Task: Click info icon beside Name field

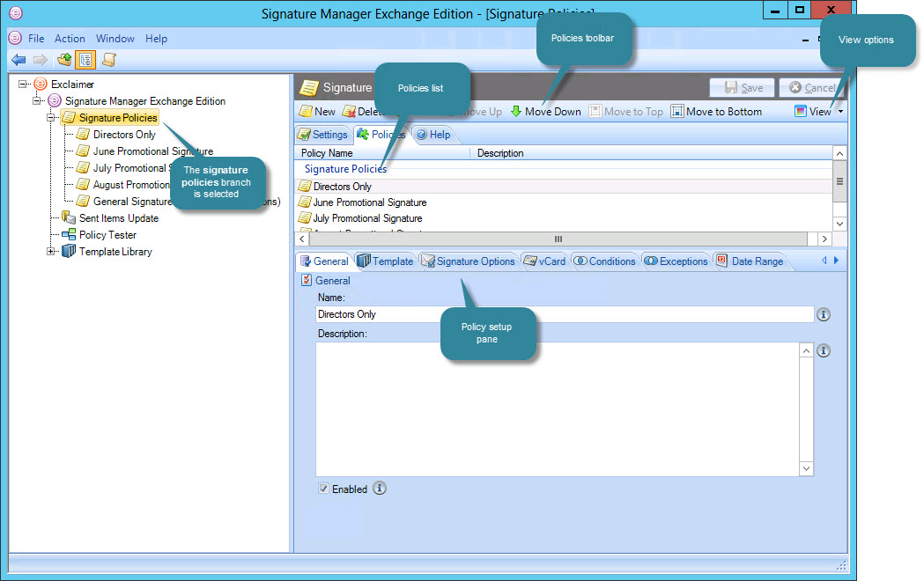Action: click(x=824, y=314)
